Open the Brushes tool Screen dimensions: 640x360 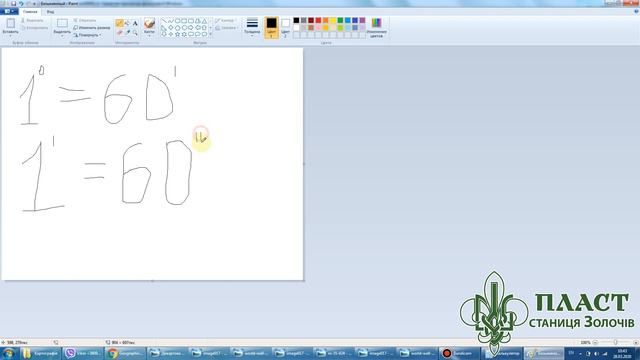pyautogui.click(x=149, y=23)
